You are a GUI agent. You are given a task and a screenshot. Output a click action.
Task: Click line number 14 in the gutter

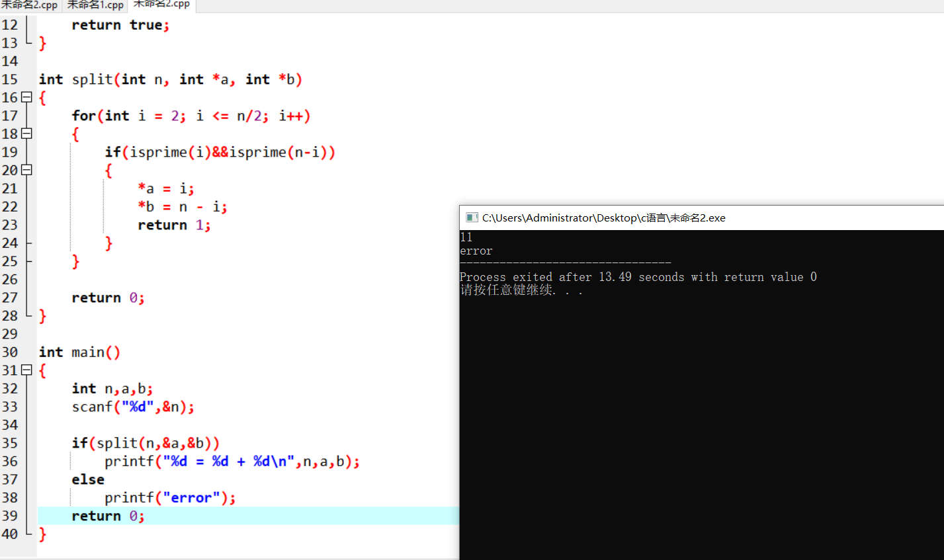10,61
